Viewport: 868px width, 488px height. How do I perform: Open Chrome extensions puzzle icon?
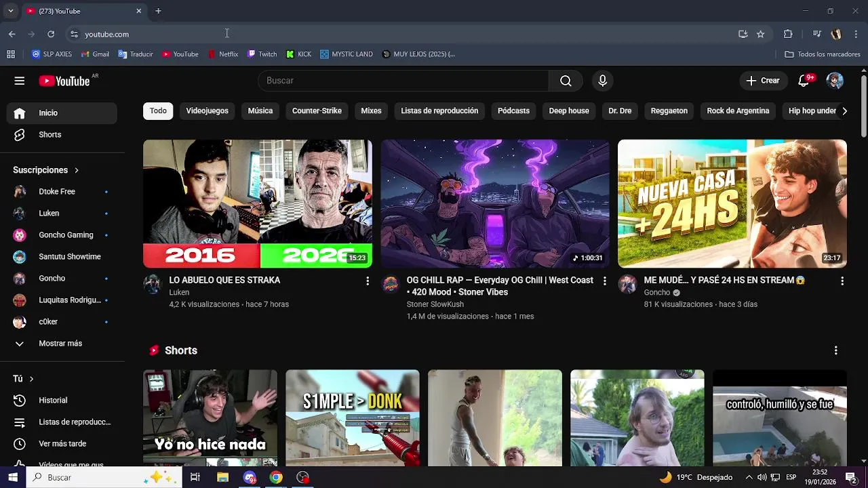tap(788, 34)
